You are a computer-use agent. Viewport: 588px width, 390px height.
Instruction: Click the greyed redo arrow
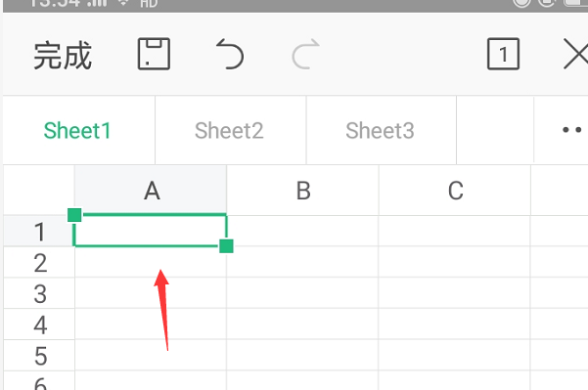pos(305,54)
